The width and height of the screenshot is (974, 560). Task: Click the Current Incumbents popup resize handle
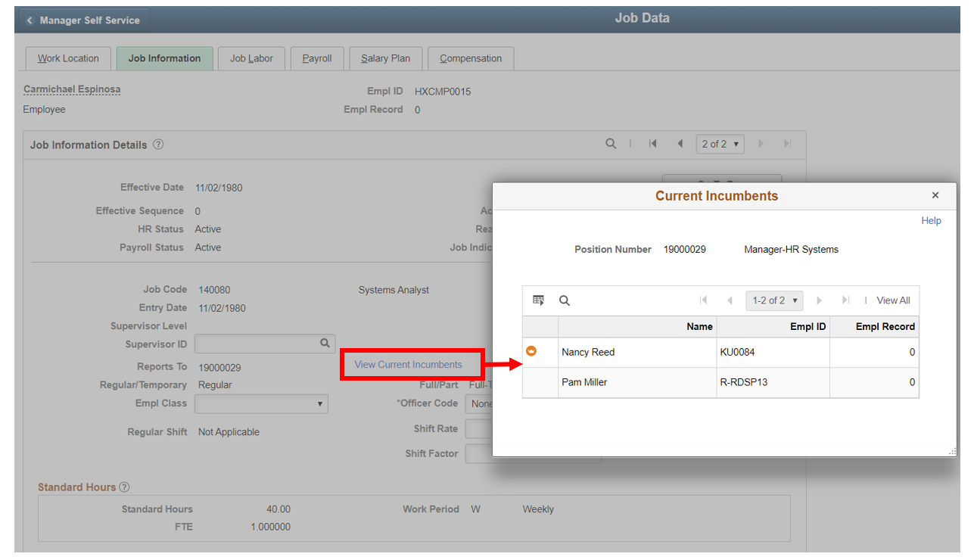point(952,452)
